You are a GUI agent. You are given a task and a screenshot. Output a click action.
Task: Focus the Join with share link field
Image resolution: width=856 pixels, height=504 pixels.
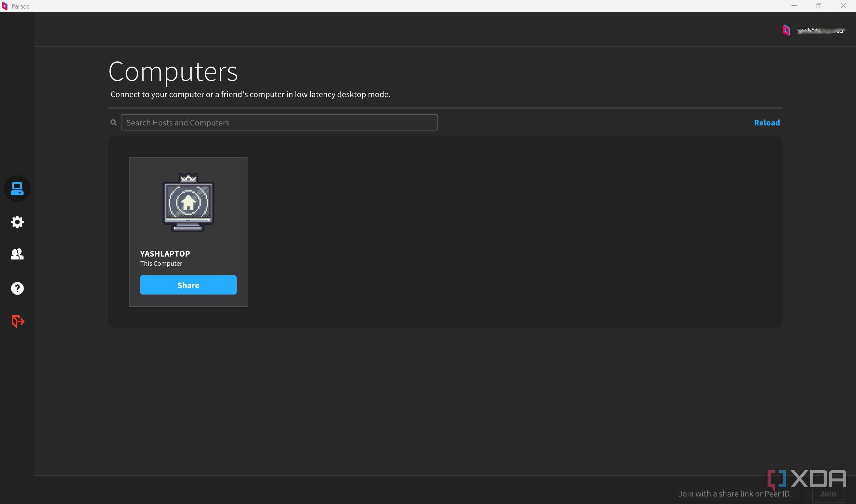737,494
